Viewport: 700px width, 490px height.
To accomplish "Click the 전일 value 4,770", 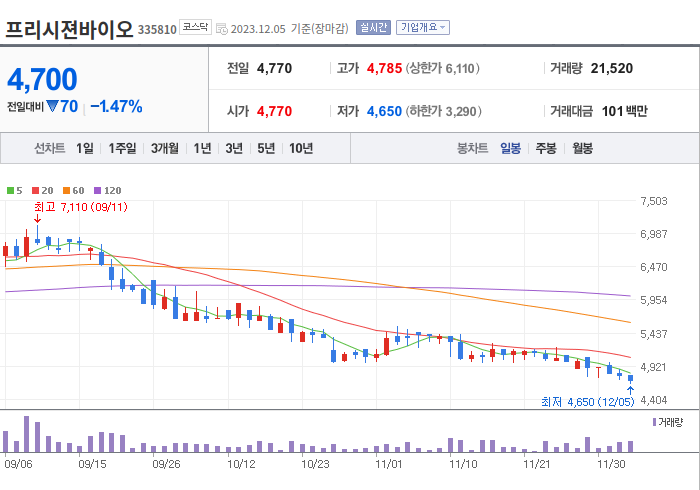I will pyautogui.click(x=275, y=68).
